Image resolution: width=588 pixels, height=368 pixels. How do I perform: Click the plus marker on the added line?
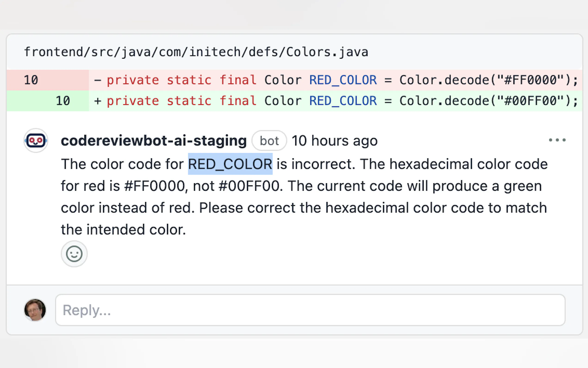97,101
